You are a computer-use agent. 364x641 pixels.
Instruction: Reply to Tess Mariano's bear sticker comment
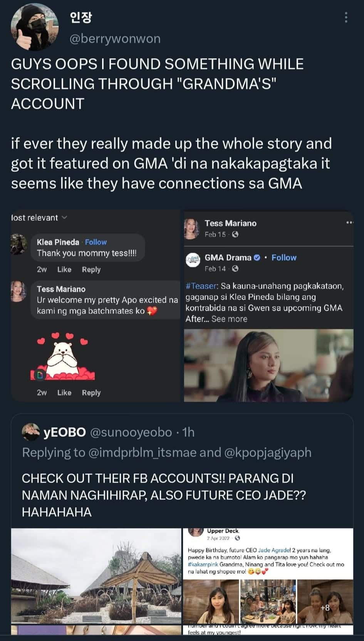pyautogui.click(x=91, y=393)
